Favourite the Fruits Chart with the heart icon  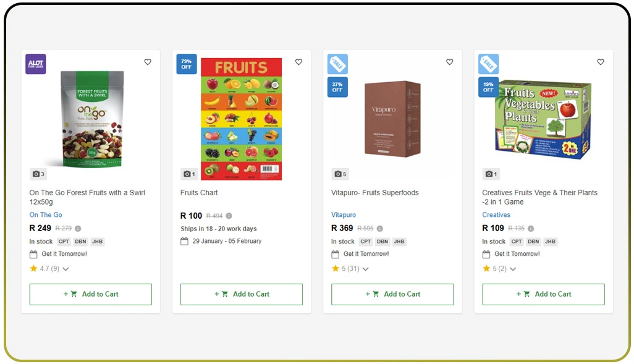pyautogui.click(x=298, y=62)
